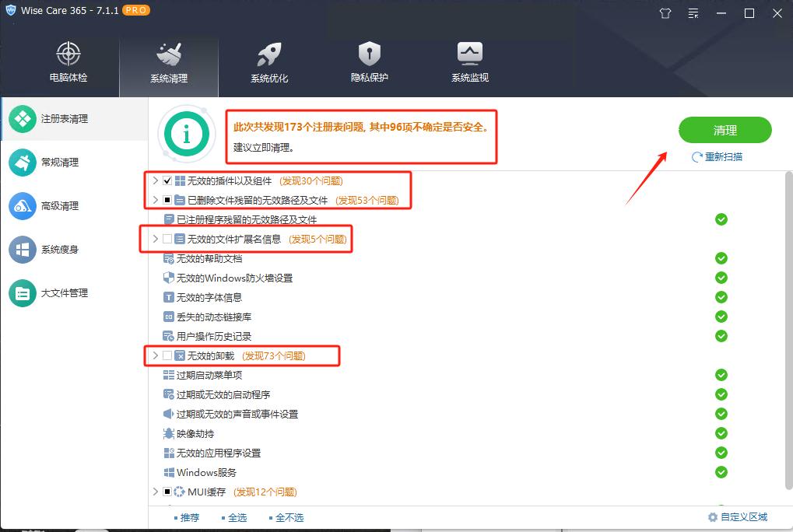Click the 过期或无效的声音或事件设置 speaker icon
The height and width of the screenshot is (532, 793).
pyautogui.click(x=169, y=414)
